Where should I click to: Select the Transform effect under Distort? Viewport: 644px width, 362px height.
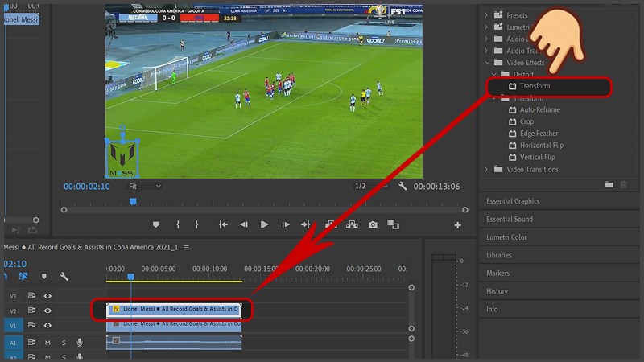tap(535, 86)
